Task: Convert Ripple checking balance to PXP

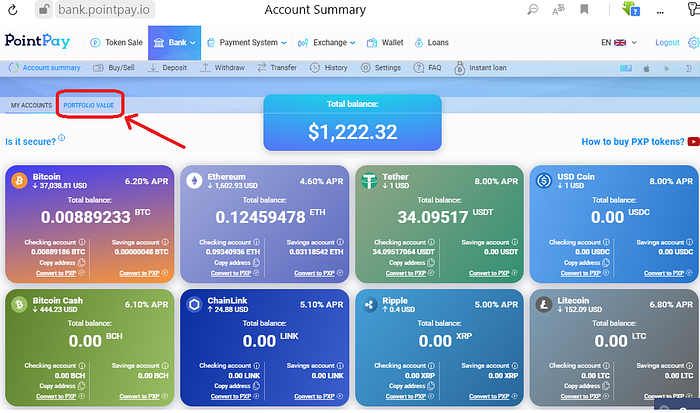Action: tap(406, 396)
